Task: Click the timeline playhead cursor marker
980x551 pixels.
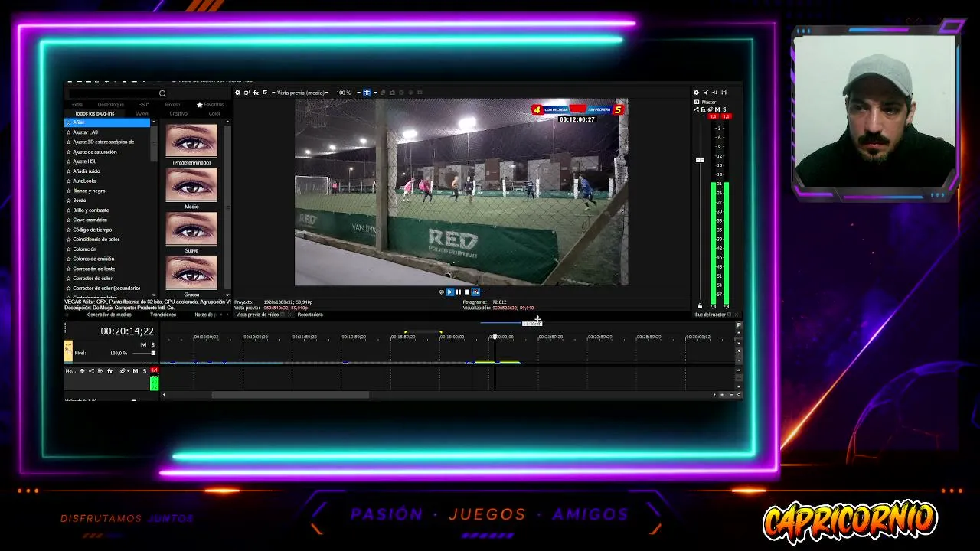Action: 495,337
